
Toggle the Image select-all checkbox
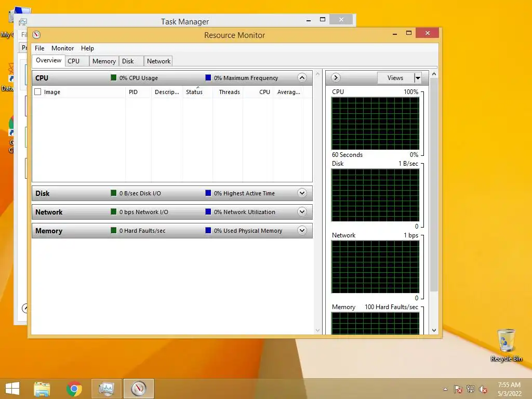(x=37, y=92)
